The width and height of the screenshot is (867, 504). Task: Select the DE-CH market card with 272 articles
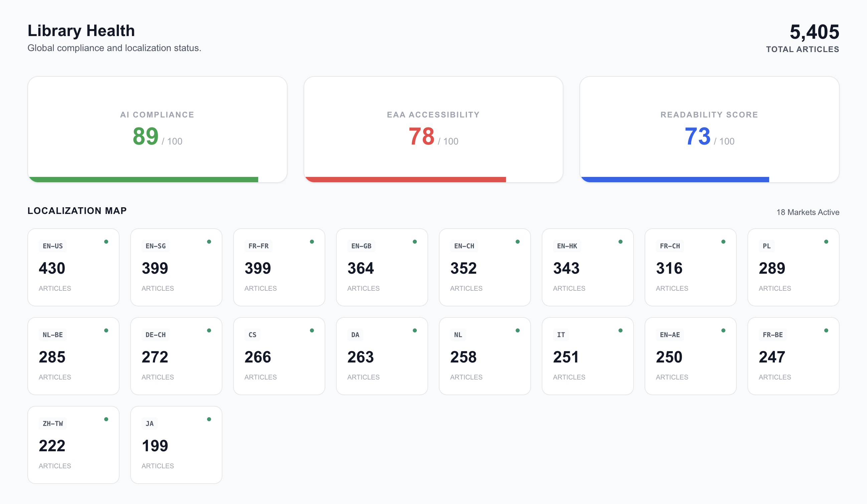(x=176, y=356)
